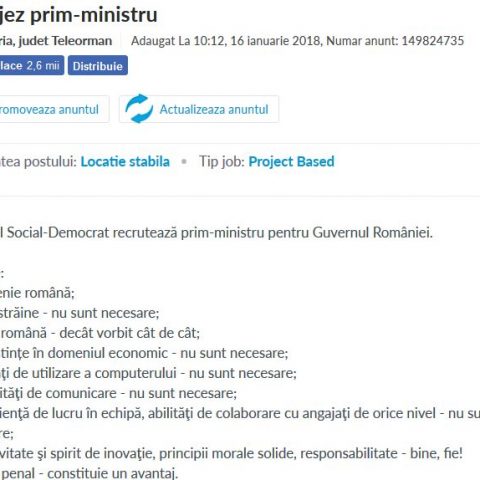Click the gray dot separator before Tip job
The height and width of the screenshot is (480, 480).
click(184, 162)
